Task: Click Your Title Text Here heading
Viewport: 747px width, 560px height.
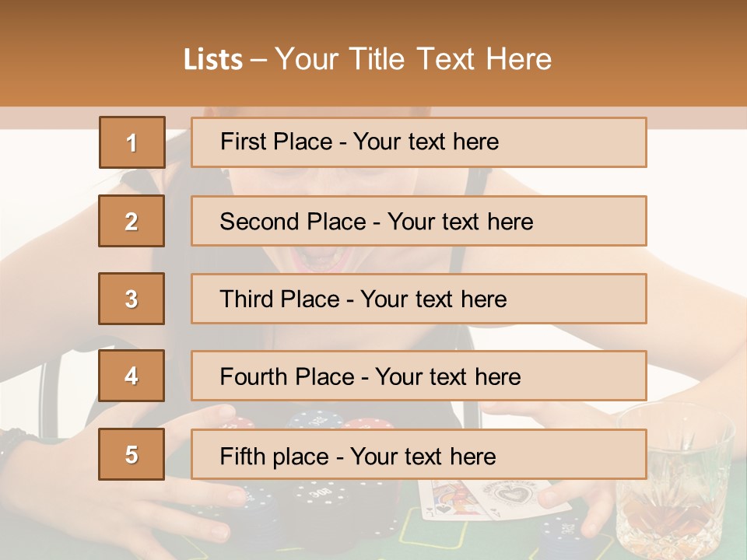Action: click(413, 59)
